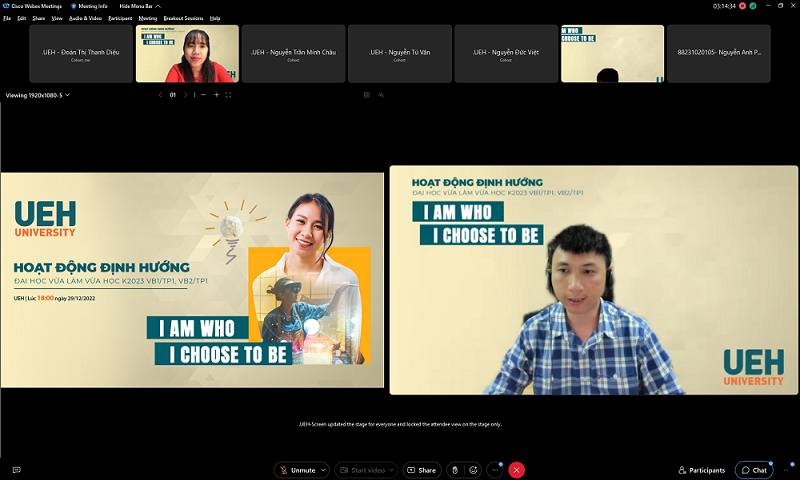Image resolution: width=800 pixels, height=480 pixels.
Task: Open the Audio & Video menu
Action: pos(85,18)
